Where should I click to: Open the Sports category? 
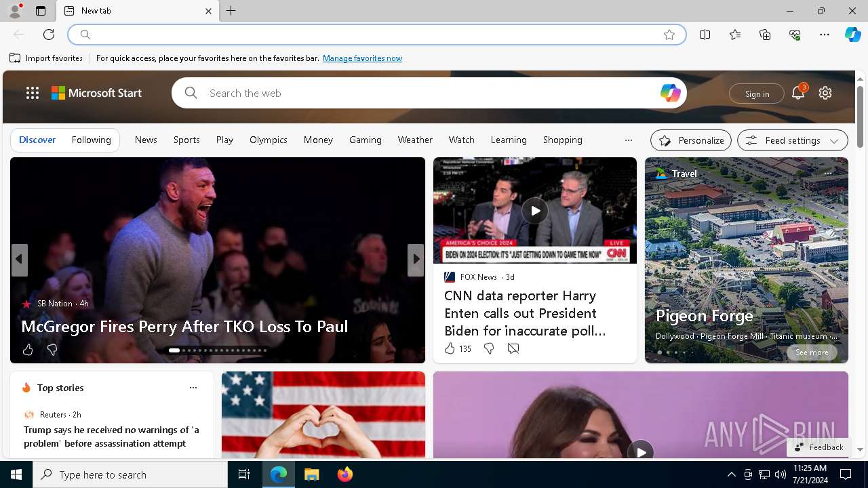click(186, 140)
